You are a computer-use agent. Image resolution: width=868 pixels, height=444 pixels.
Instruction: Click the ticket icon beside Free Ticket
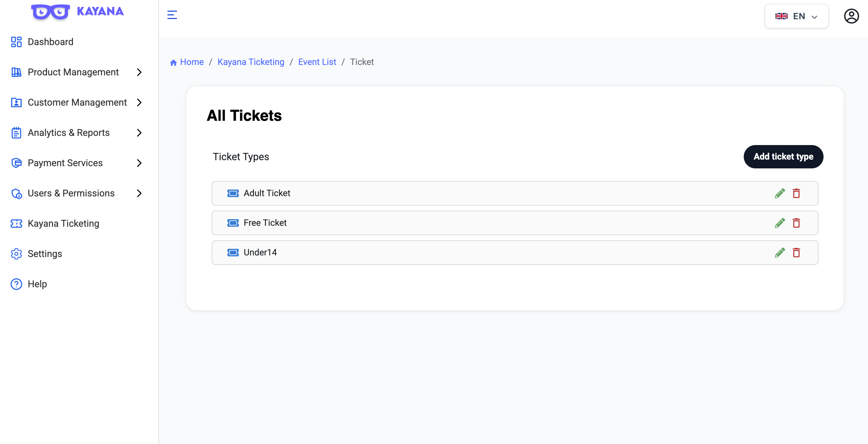(x=233, y=223)
